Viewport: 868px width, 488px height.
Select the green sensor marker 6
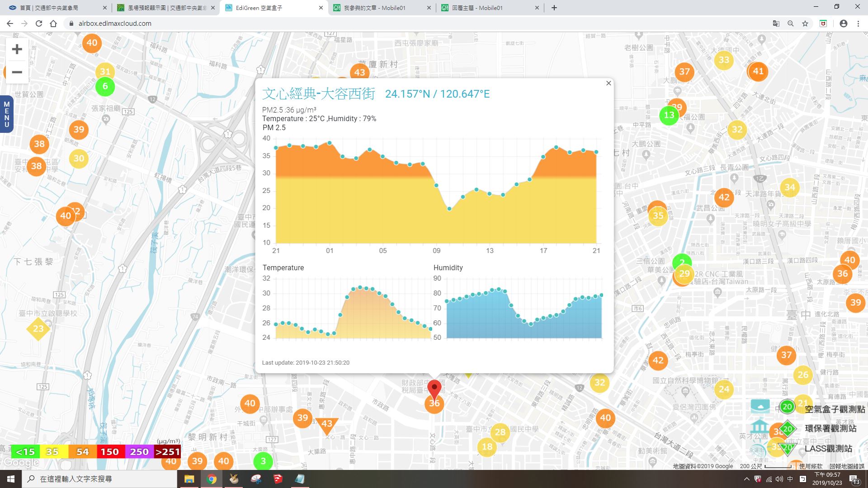(105, 86)
